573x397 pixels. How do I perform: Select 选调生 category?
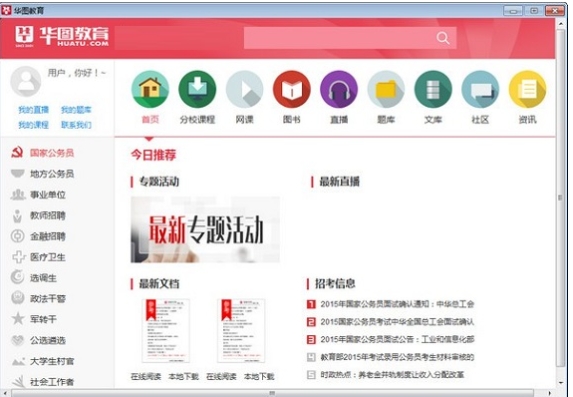click(x=43, y=278)
